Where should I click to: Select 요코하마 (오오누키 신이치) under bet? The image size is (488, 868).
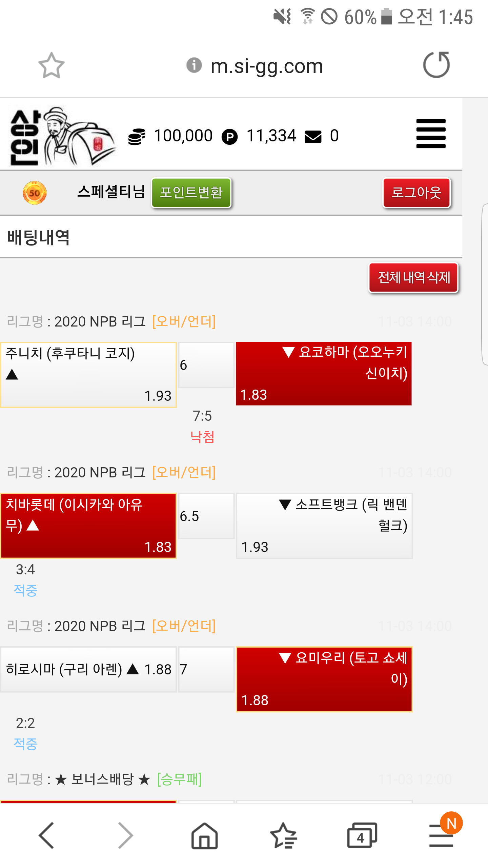click(x=324, y=373)
